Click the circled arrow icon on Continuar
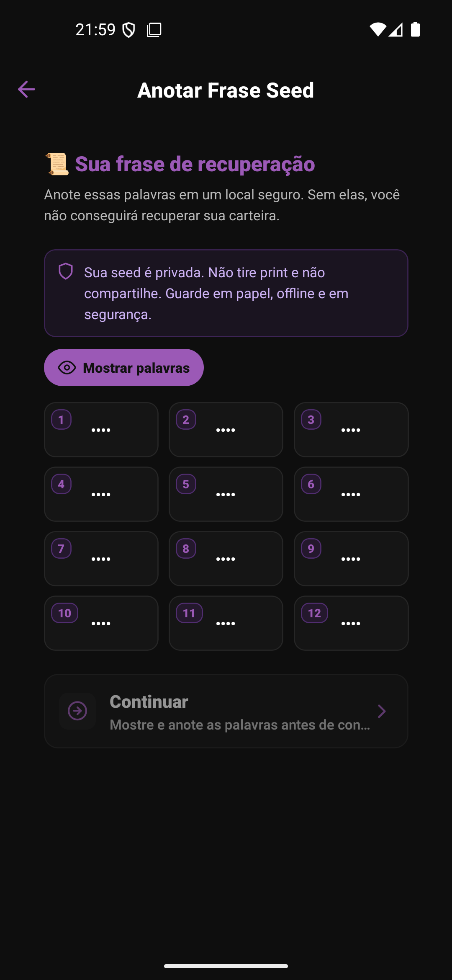 (77, 711)
